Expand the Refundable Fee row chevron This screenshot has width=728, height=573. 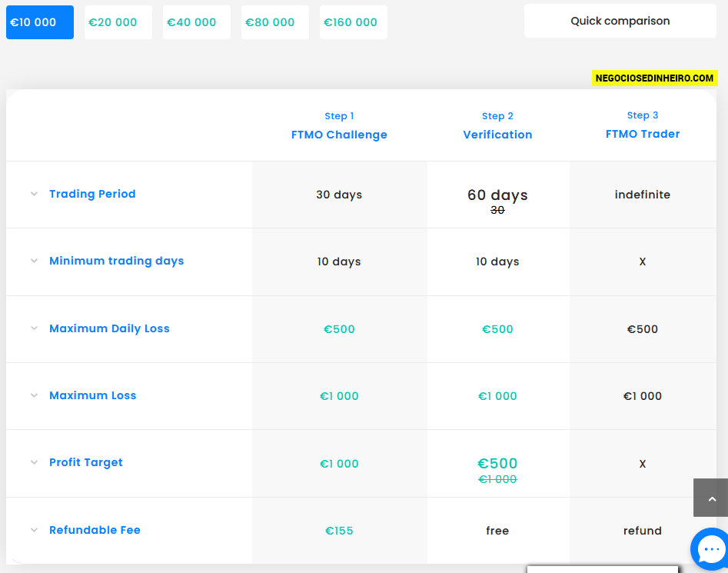point(34,530)
